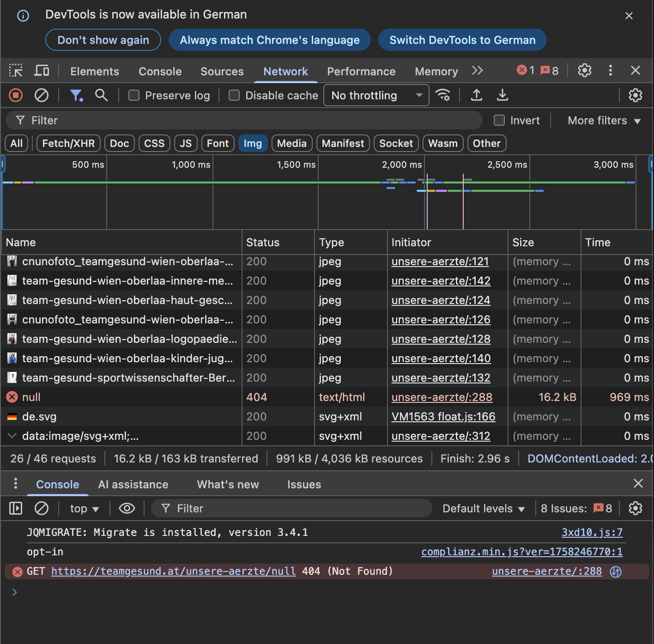Open network conditions wifi icon
Image resolution: width=654 pixels, height=644 pixels.
coord(443,96)
